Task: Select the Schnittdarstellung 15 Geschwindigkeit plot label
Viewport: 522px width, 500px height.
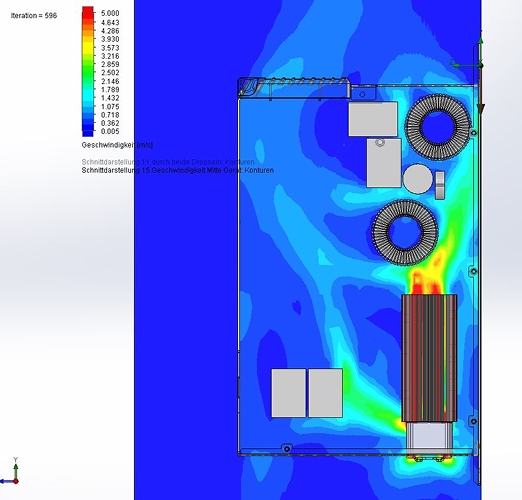Action: click(x=178, y=170)
